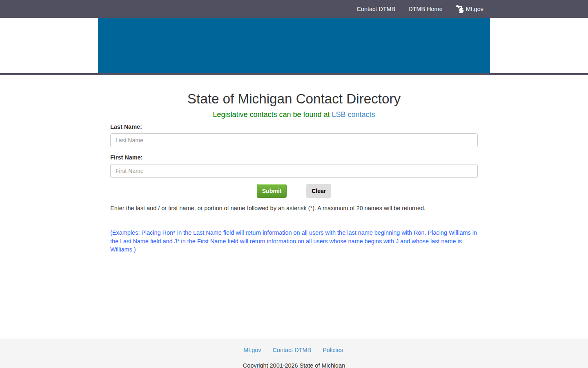Click the Copyright 2001-2026 State of Michigan text
Screen dimensions: 588x368
click(294, 365)
